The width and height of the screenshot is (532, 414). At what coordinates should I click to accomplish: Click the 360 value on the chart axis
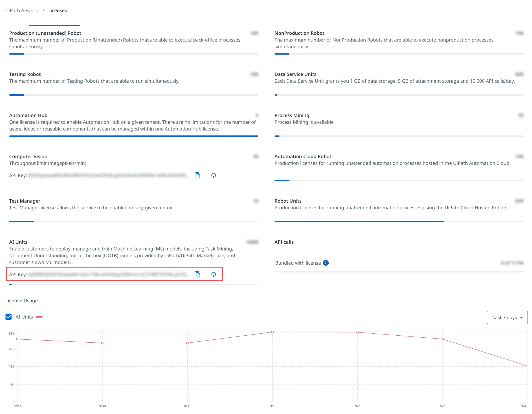pyautogui.click(x=12, y=334)
